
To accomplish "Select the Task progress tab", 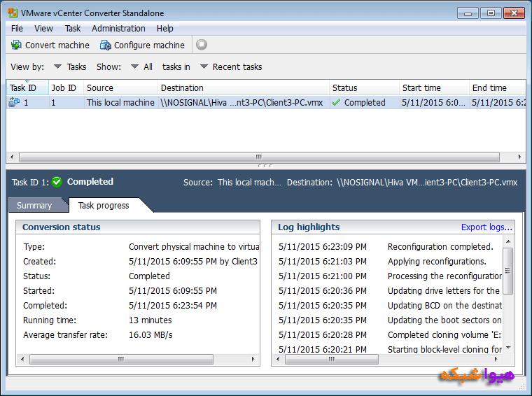I will tap(104, 205).
